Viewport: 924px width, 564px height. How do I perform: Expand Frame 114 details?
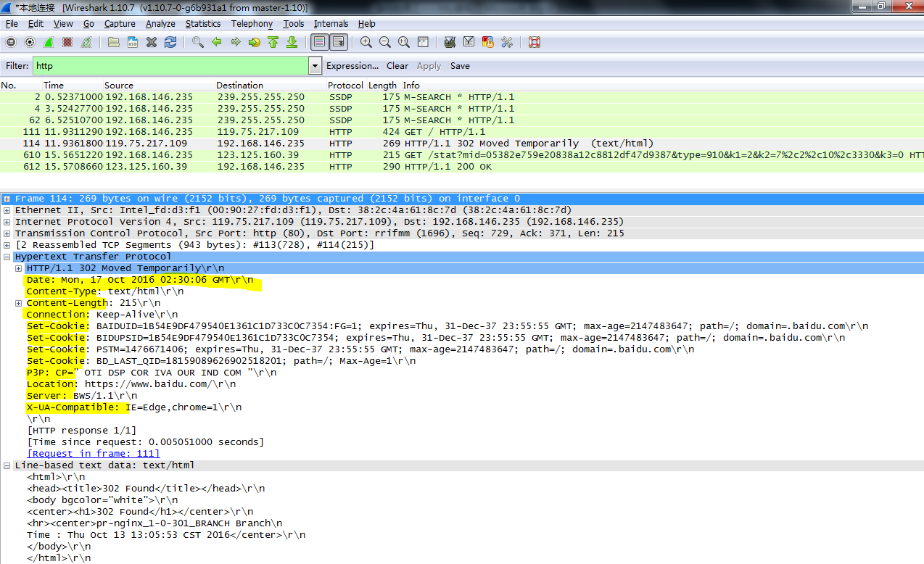[x=7, y=199]
